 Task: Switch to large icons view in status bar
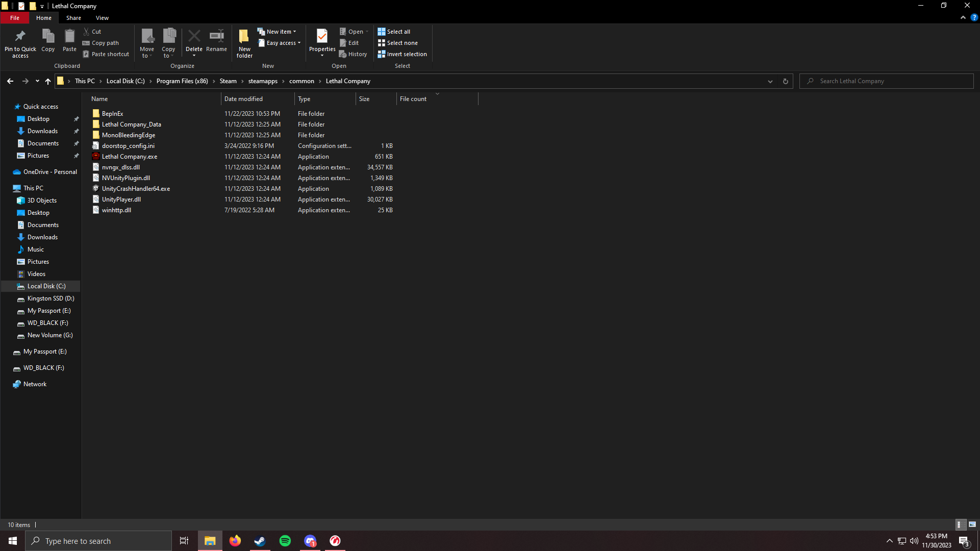[972, 524]
